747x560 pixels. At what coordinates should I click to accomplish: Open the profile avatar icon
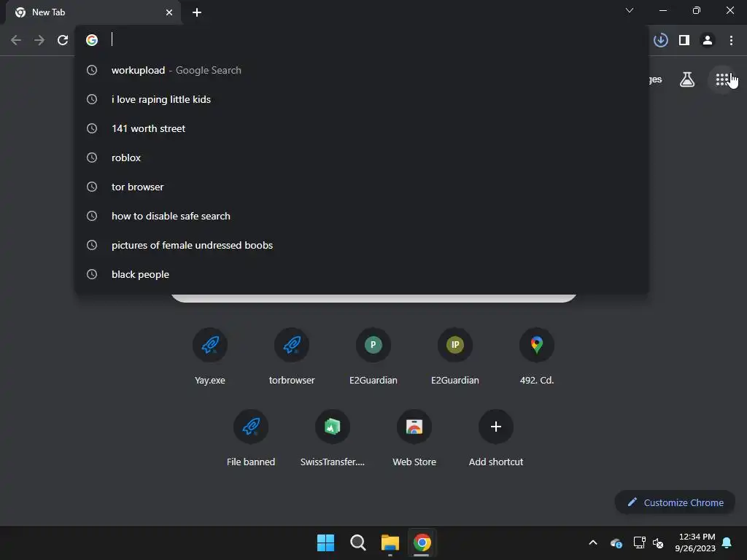pyautogui.click(x=708, y=41)
